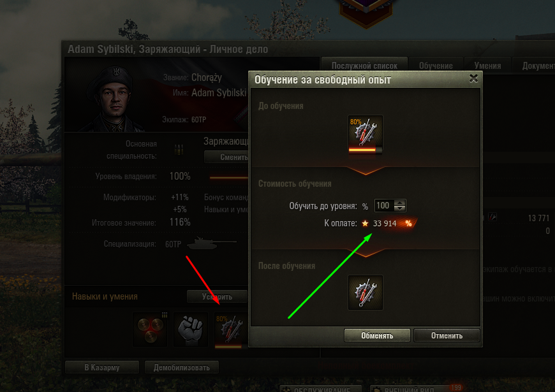Click the Демобилизовать button
Screen dimensions: 555x392
(x=182, y=367)
